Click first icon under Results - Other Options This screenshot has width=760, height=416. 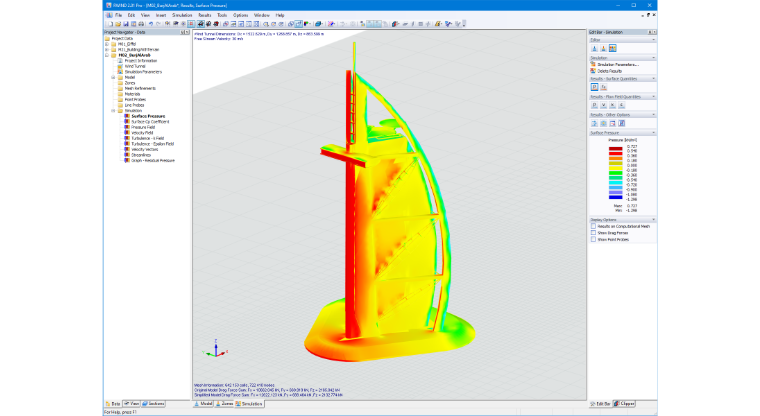coord(594,124)
